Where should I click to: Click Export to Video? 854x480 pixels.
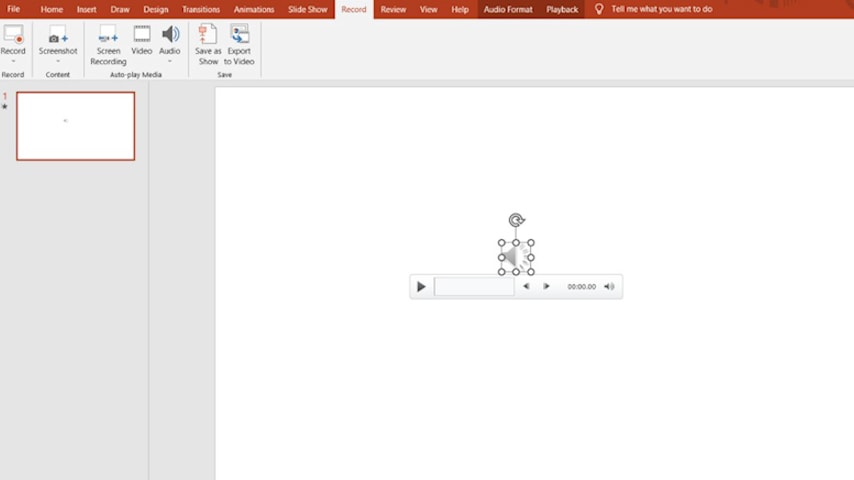[239, 45]
